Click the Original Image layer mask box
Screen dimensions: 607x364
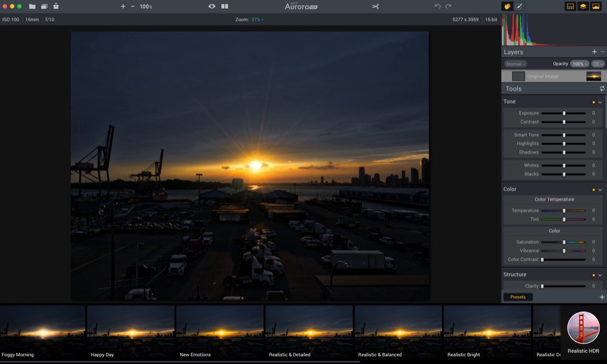pos(518,76)
